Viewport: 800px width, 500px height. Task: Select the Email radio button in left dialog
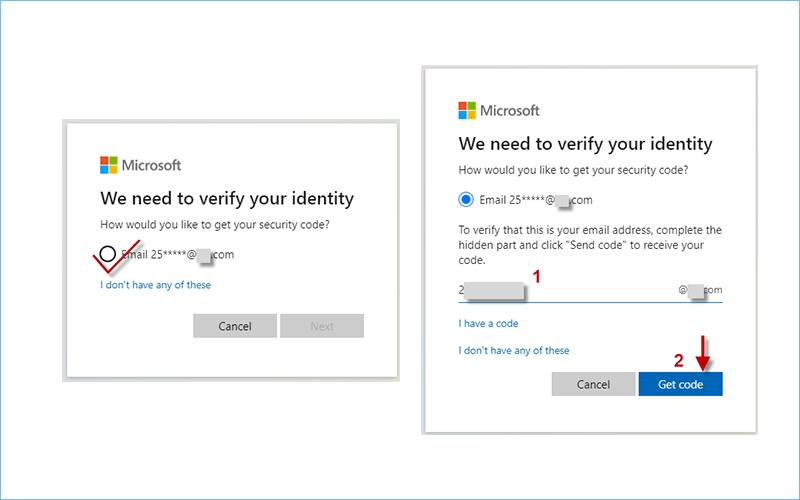click(x=108, y=254)
